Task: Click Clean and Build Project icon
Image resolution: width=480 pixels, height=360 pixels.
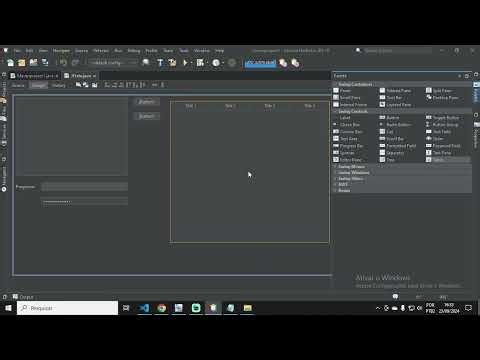Action: tap(172, 62)
